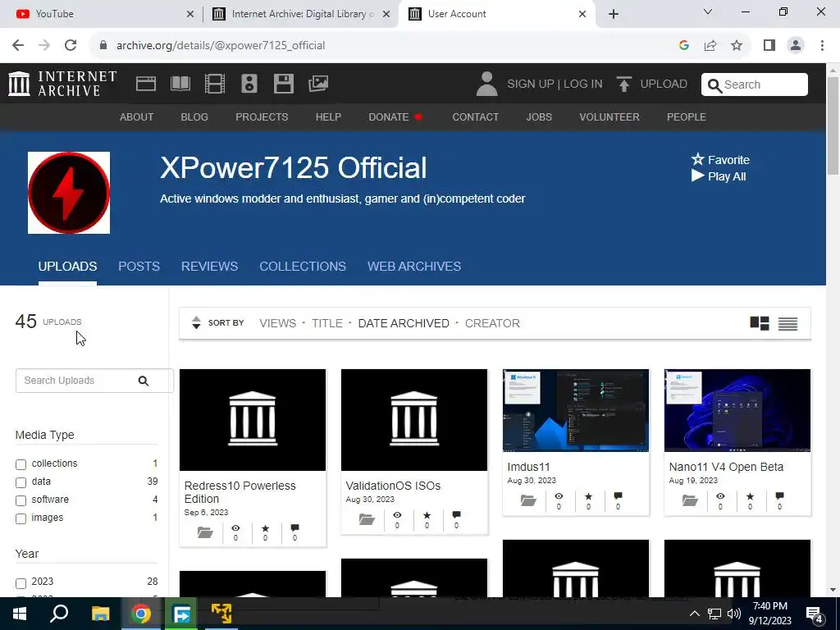The height and width of the screenshot is (630, 840).
Task: Bookmark this tab with the star icon
Action: pyautogui.click(x=737, y=46)
